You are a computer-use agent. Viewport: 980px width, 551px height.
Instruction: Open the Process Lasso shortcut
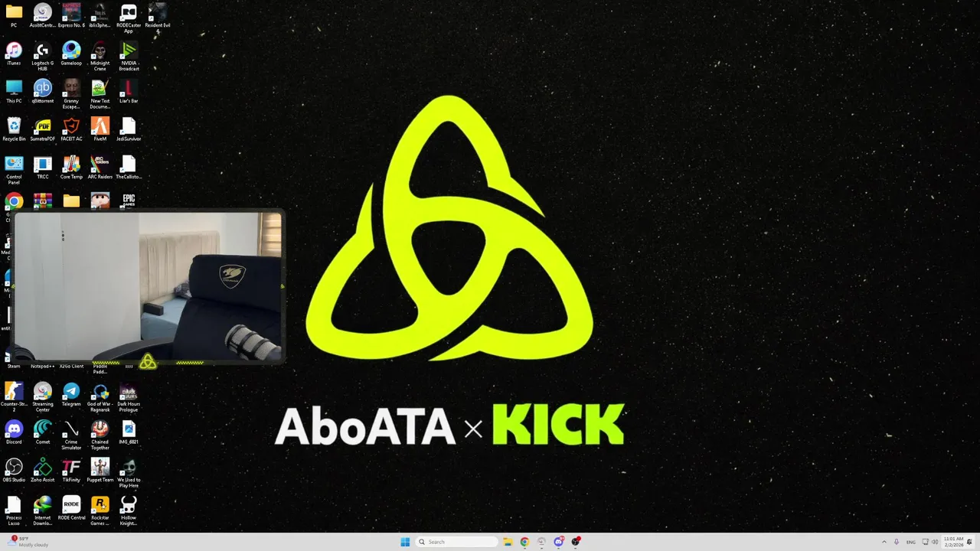pos(14,511)
